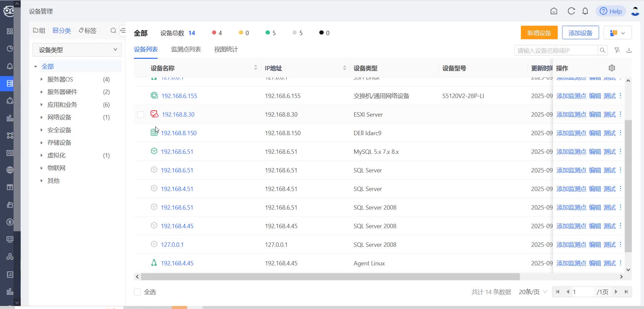
Task: Click the filter icon beside search box
Action: coord(617,50)
